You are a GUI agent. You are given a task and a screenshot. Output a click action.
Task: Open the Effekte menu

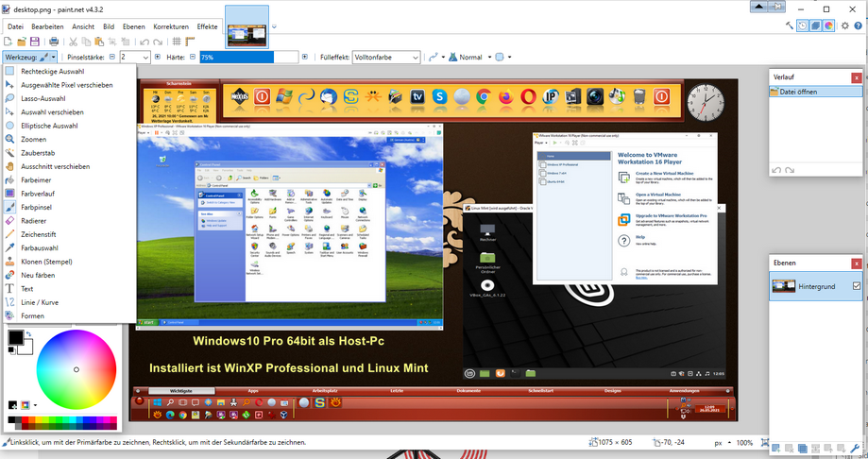click(x=207, y=26)
